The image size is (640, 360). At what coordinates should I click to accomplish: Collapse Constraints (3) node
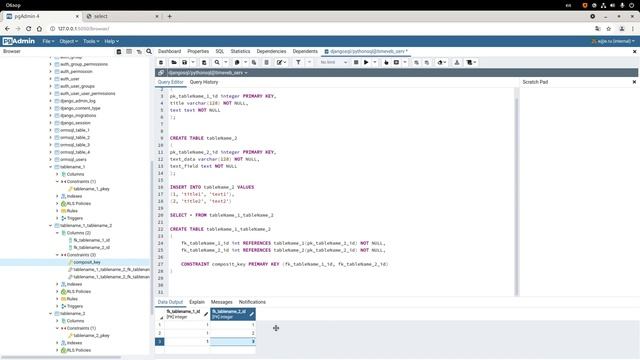[x=58, y=255]
